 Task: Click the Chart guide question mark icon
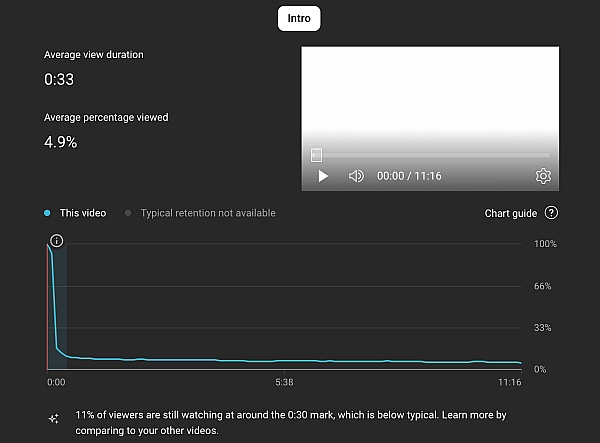pyautogui.click(x=551, y=213)
